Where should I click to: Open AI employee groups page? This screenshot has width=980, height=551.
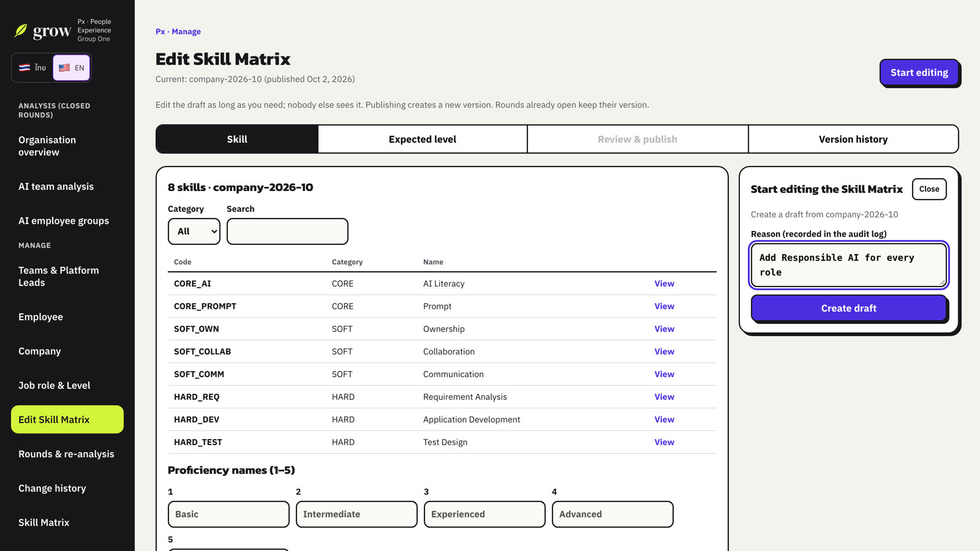tap(67, 220)
